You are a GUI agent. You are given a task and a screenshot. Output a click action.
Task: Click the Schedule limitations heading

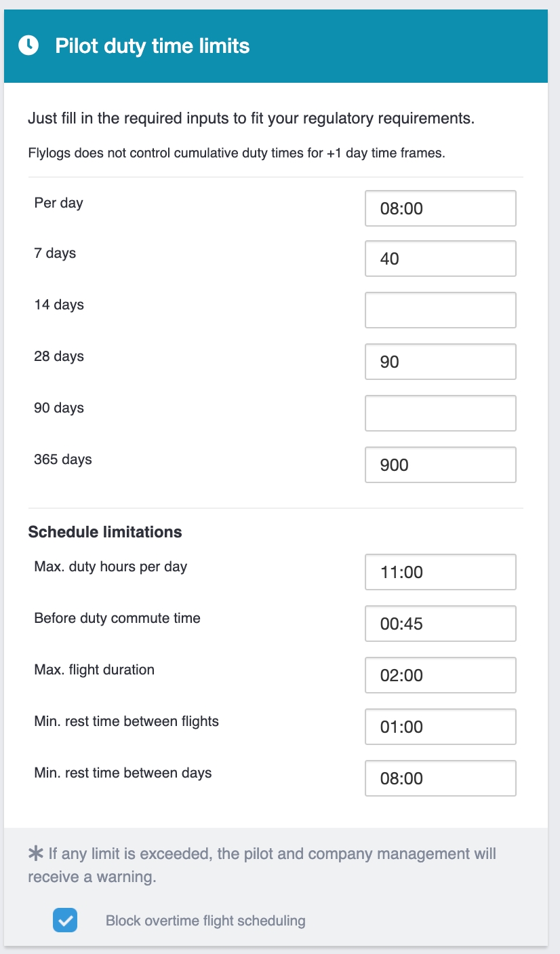[105, 532]
